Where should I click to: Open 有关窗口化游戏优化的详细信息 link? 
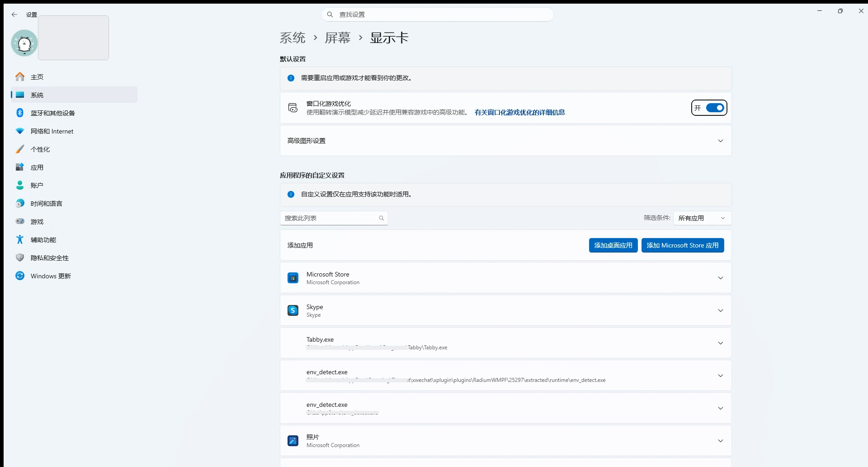[520, 112]
